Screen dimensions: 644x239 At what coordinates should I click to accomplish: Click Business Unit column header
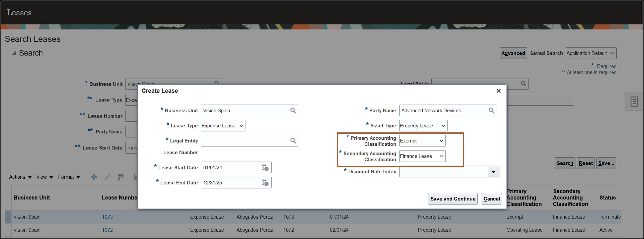pos(32,198)
